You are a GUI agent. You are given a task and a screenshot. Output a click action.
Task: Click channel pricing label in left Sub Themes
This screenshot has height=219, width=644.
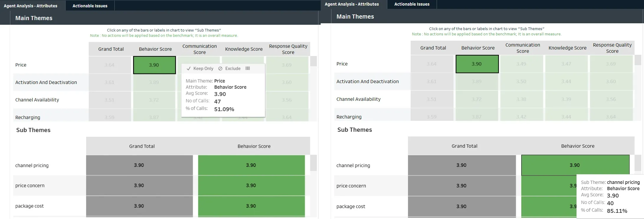32,165
